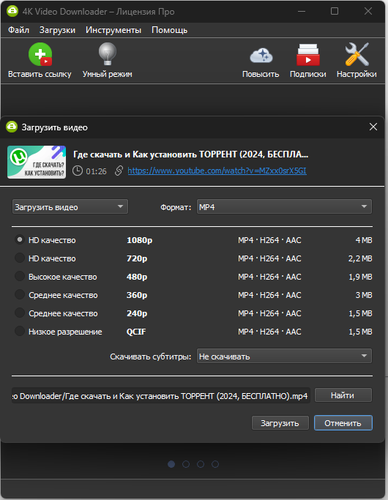Image resolution: width=388 pixels, height=500 pixels.
Task: Go to the third page indicator dot
Action: (x=201, y=464)
